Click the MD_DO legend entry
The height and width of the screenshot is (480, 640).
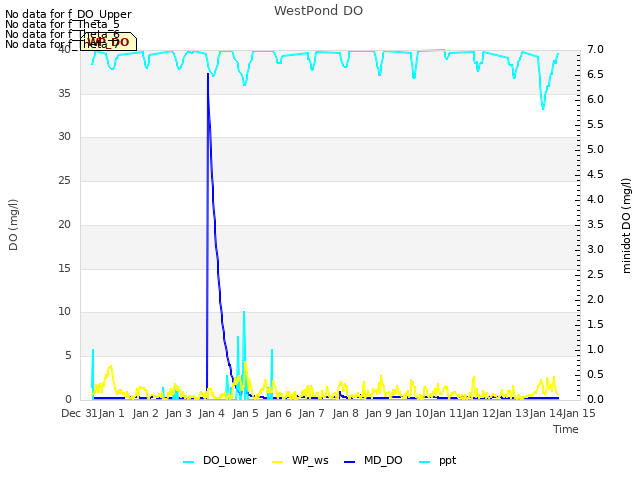[373, 461]
